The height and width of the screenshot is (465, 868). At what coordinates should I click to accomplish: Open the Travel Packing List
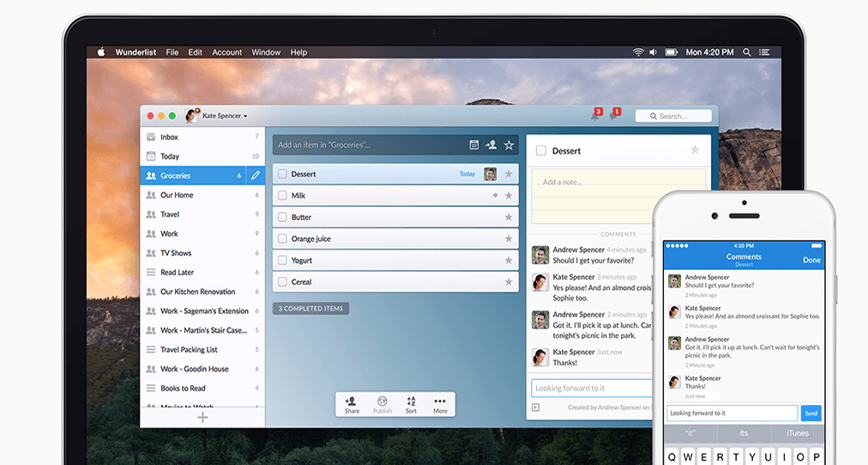click(202, 350)
